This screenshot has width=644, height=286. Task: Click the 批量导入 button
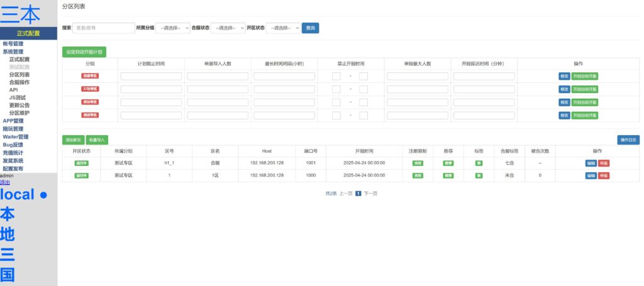(x=97, y=140)
